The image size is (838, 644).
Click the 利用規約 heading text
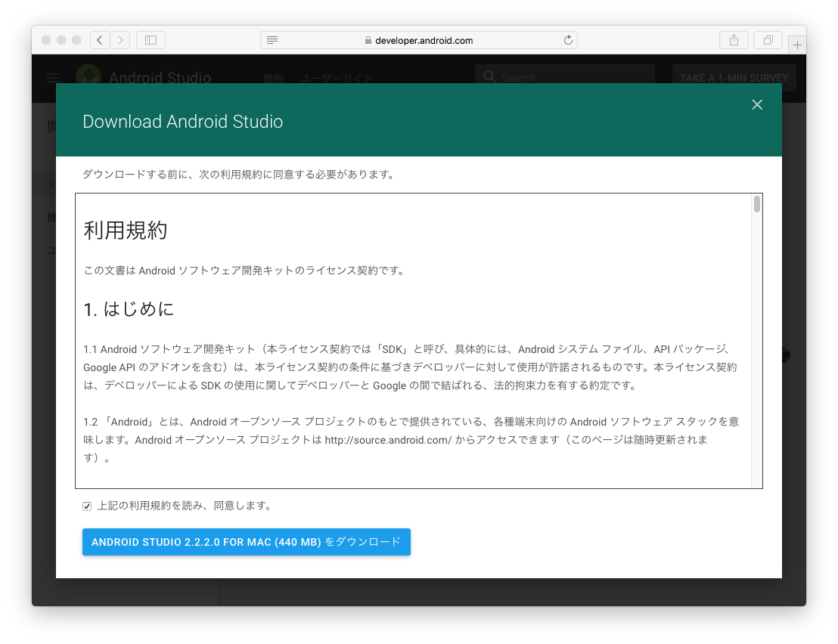tap(126, 231)
